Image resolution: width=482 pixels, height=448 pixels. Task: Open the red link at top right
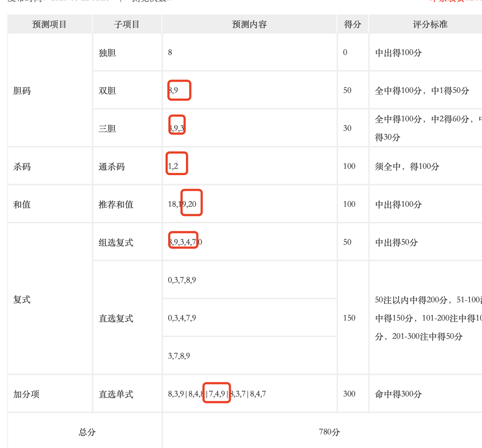(456, 1)
